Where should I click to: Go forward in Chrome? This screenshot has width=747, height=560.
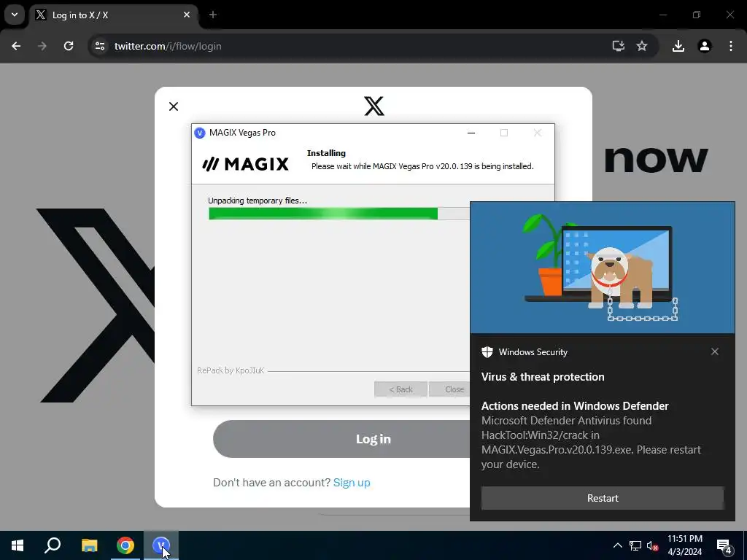(x=42, y=46)
